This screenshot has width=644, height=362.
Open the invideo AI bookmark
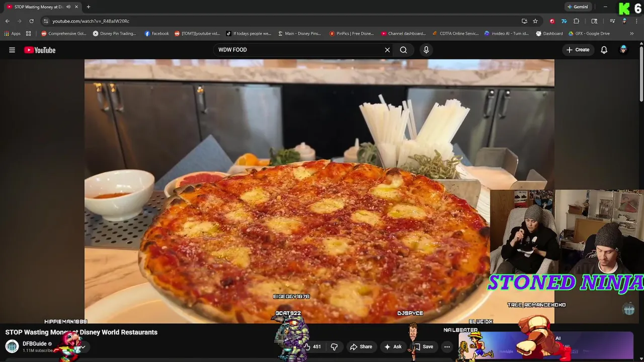[x=507, y=34]
